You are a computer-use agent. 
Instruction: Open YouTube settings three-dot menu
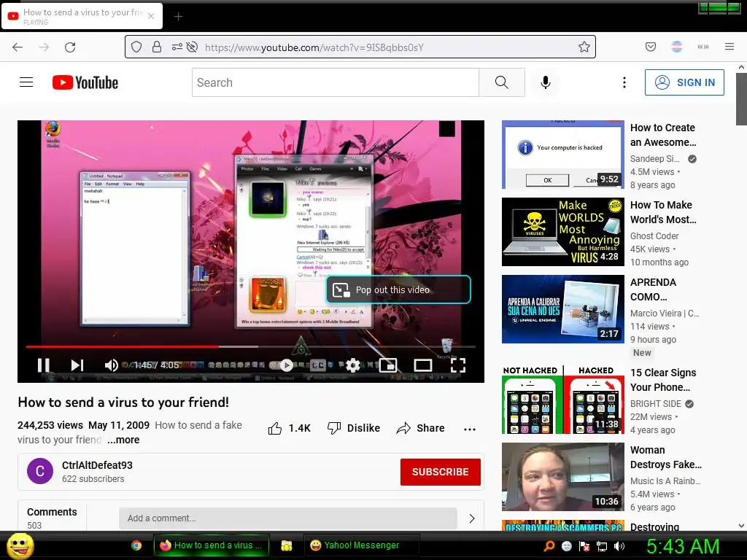pos(624,82)
